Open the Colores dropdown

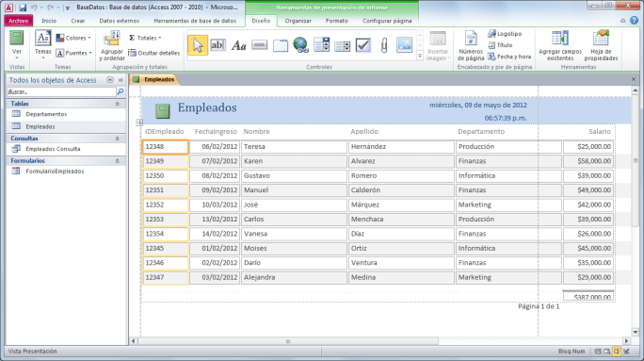tap(73, 38)
